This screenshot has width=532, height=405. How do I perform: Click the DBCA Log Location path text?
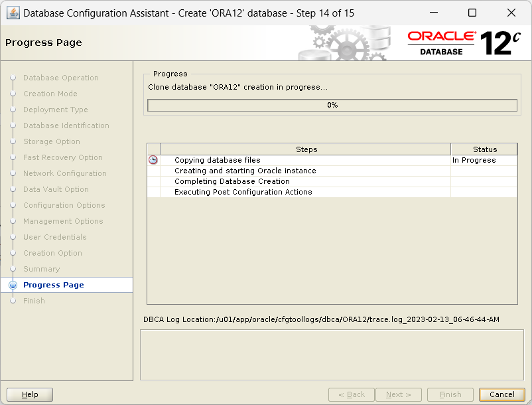pyautogui.click(x=321, y=319)
